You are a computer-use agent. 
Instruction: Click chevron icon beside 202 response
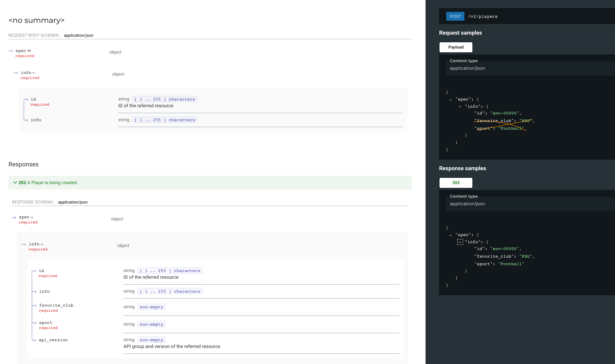[x=15, y=182]
